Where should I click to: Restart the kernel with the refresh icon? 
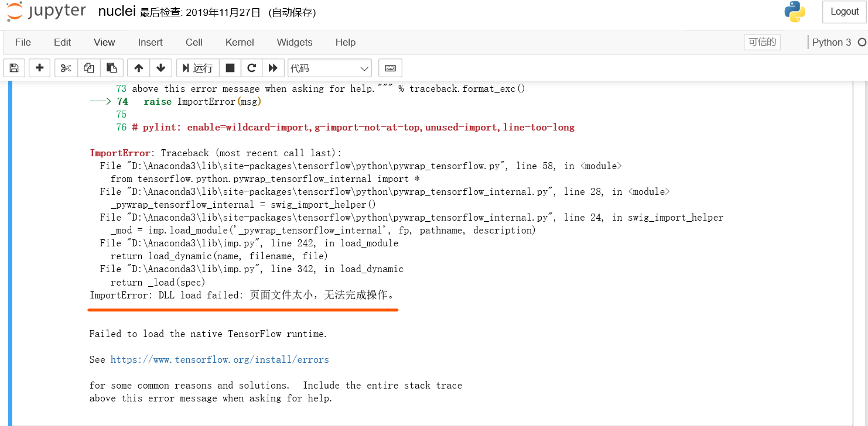click(251, 68)
